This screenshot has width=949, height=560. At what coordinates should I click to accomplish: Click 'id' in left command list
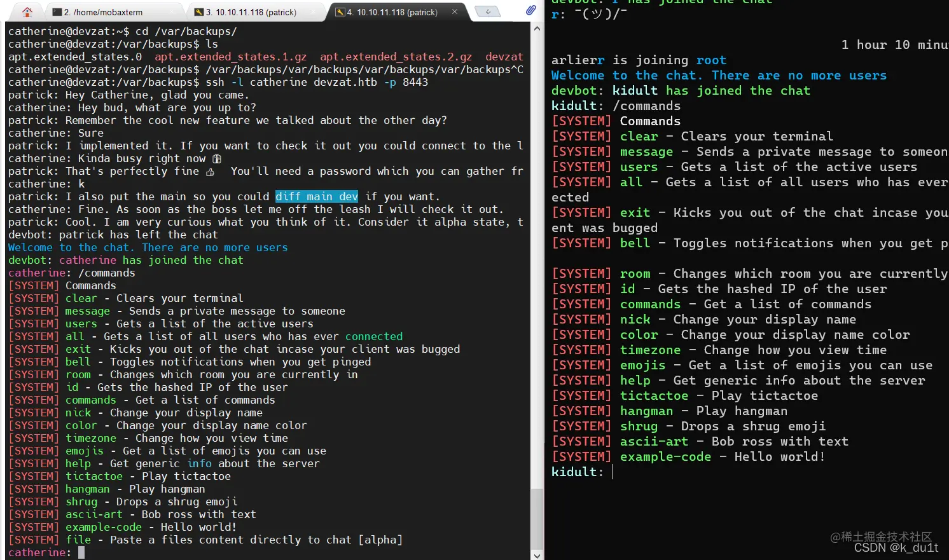click(x=72, y=387)
